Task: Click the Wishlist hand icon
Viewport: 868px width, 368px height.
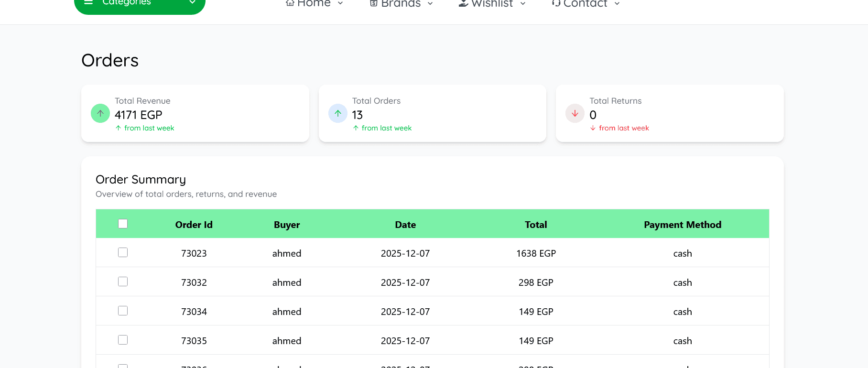Action: (x=463, y=3)
